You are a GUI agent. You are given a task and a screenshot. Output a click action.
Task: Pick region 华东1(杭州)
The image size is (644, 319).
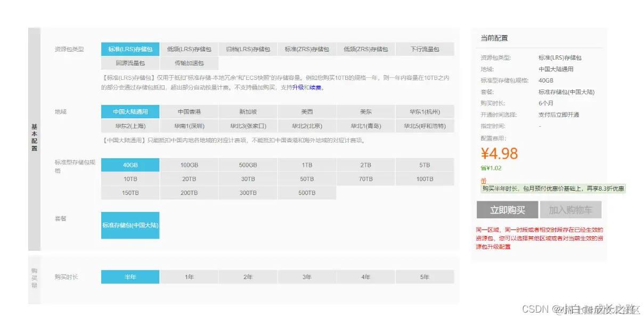click(425, 112)
